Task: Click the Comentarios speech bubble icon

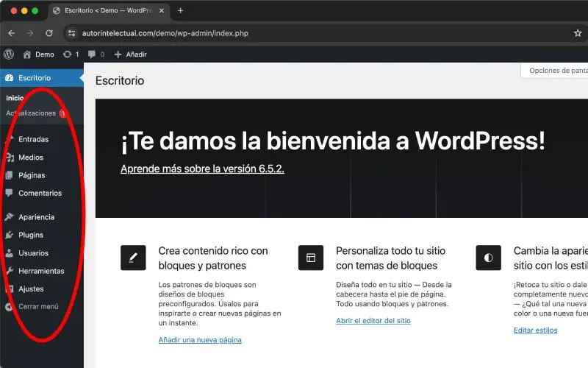Action: click(10, 193)
